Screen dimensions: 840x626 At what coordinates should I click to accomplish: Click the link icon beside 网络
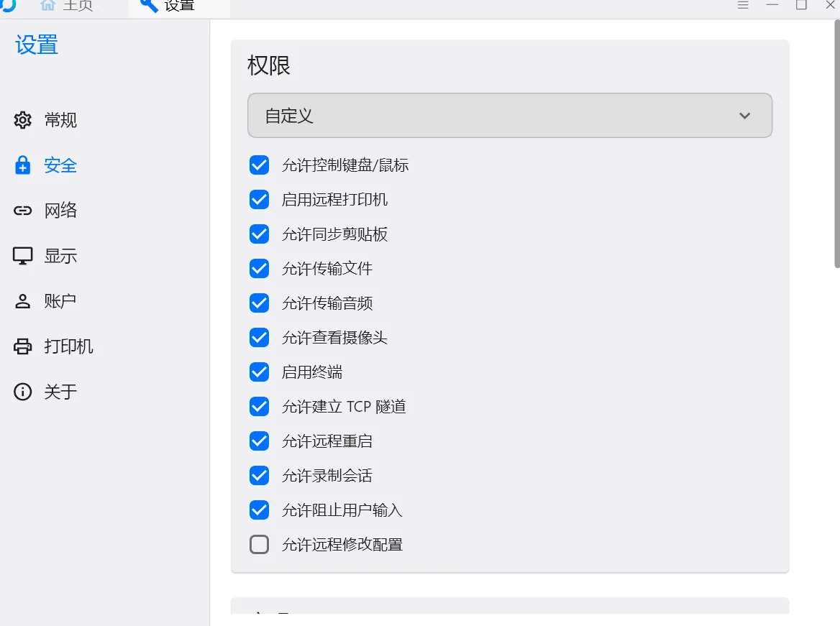(x=22, y=211)
